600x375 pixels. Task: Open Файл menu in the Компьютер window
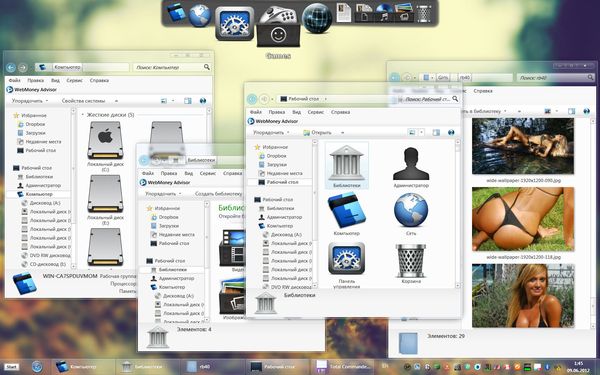click(15, 81)
